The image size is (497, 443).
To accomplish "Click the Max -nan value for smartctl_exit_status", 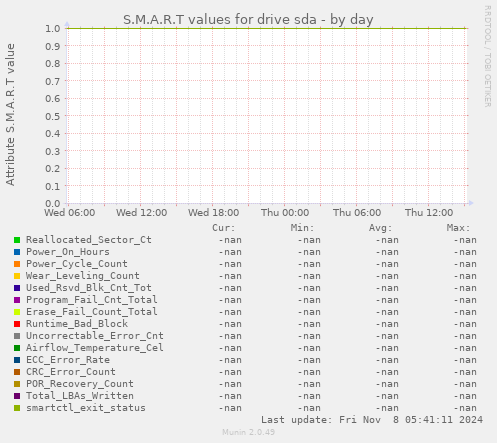I will (465, 408).
